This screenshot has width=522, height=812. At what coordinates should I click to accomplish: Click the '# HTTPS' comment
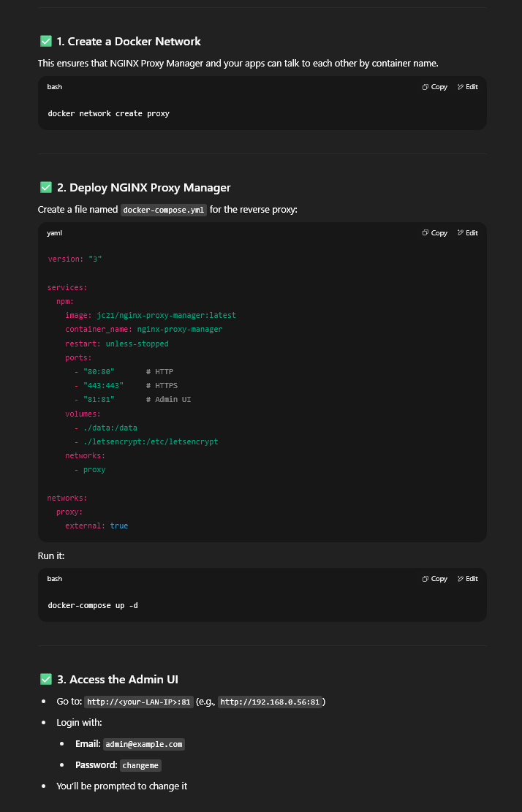(x=162, y=385)
